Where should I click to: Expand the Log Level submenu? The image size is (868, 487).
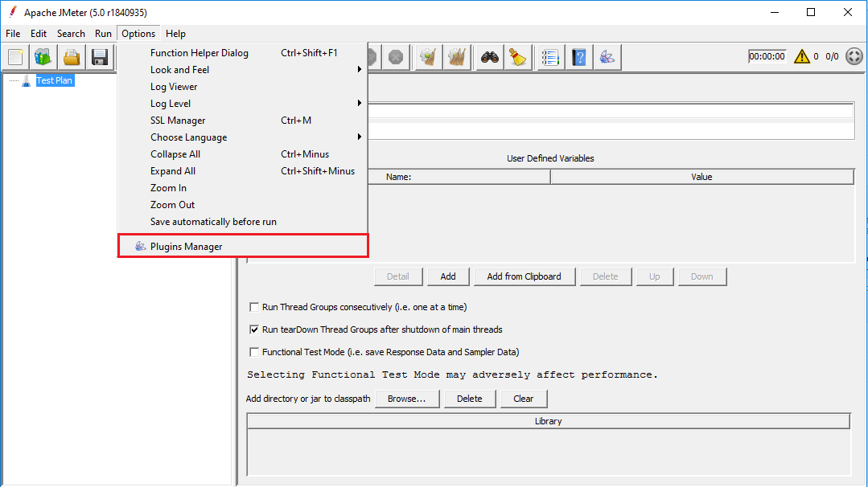pyautogui.click(x=243, y=104)
